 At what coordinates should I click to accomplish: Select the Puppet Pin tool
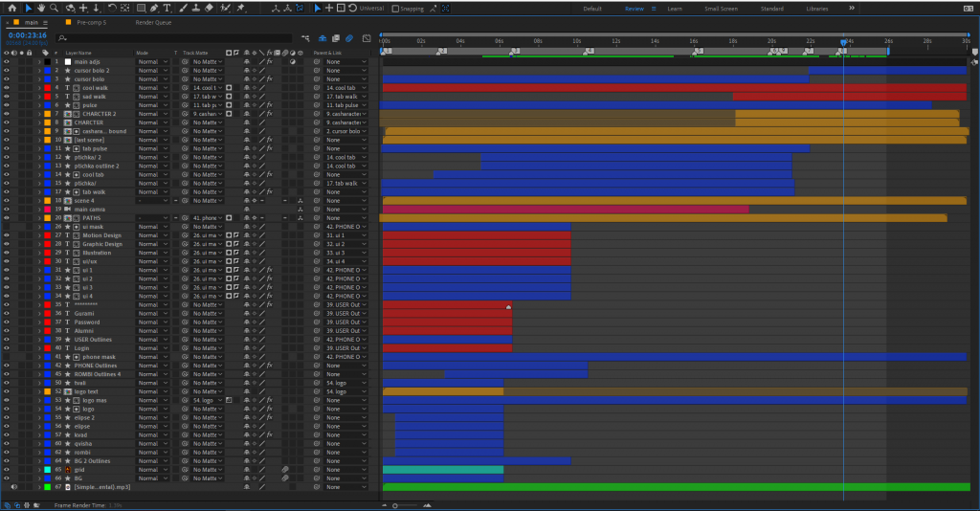pyautogui.click(x=240, y=8)
